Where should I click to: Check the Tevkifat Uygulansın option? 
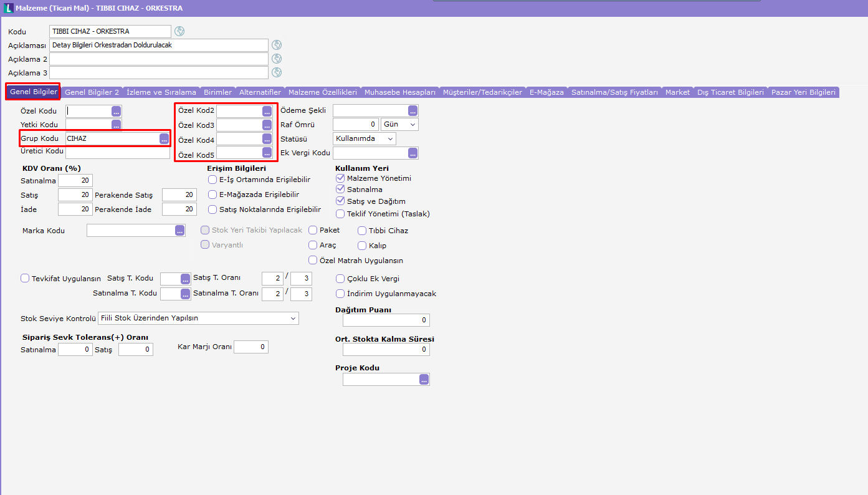pos(25,279)
